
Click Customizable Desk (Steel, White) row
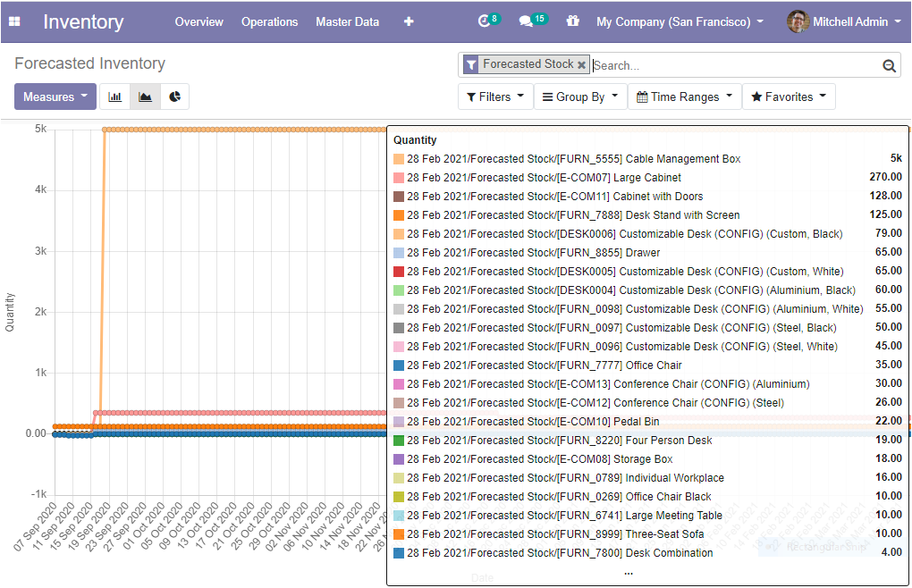(647, 347)
